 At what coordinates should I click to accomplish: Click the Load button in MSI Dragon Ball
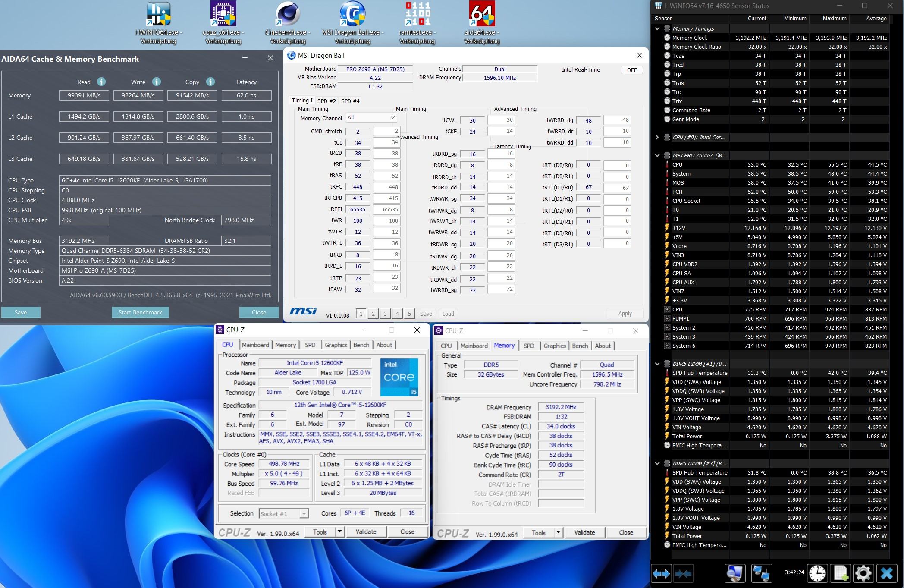[x=448, y=314]
